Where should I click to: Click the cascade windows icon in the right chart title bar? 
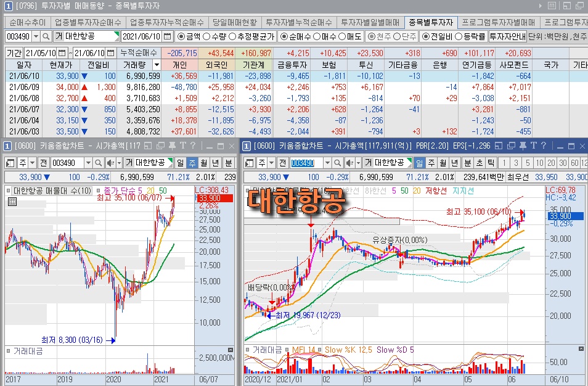click(511, 146)
